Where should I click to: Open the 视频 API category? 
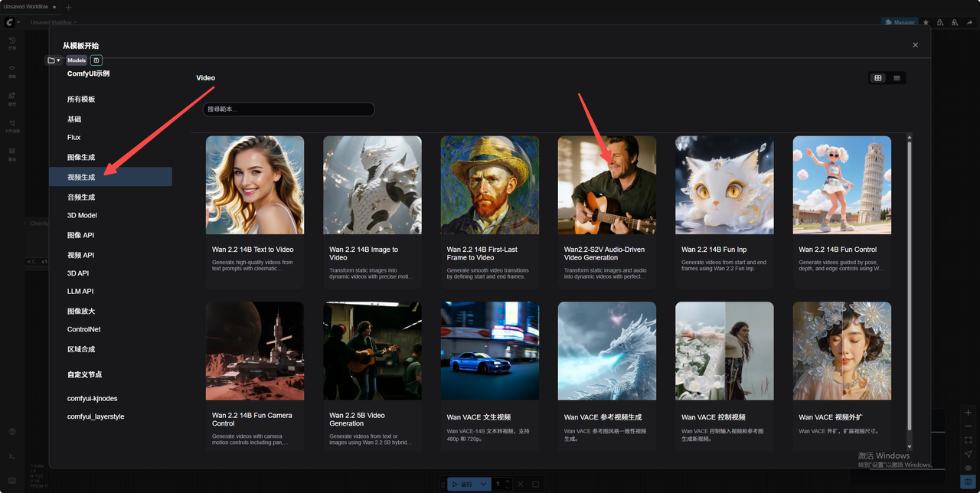point(110,255)
